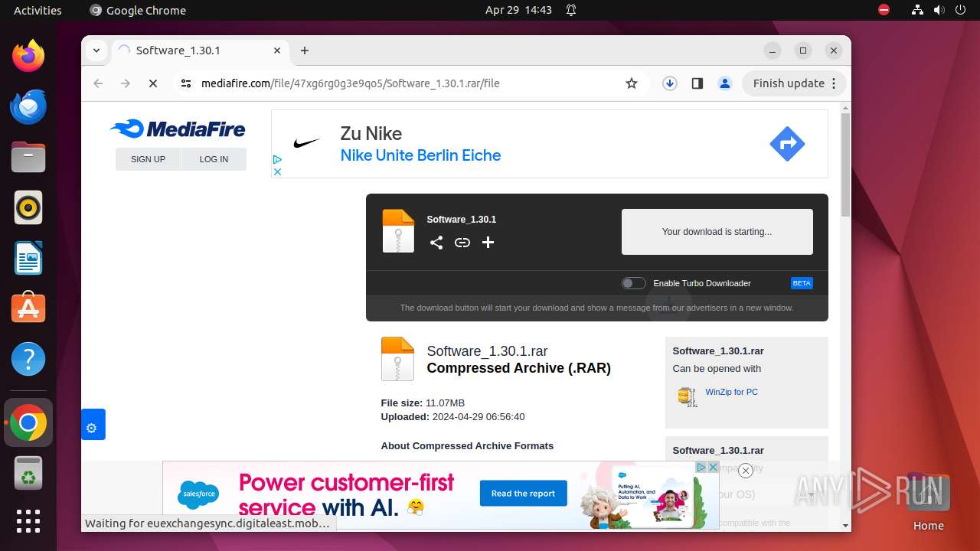The width and height of the screenshot is (980, 551).
Task: Click About Compressed Archive Formats heading
Action: coord(467,446)
